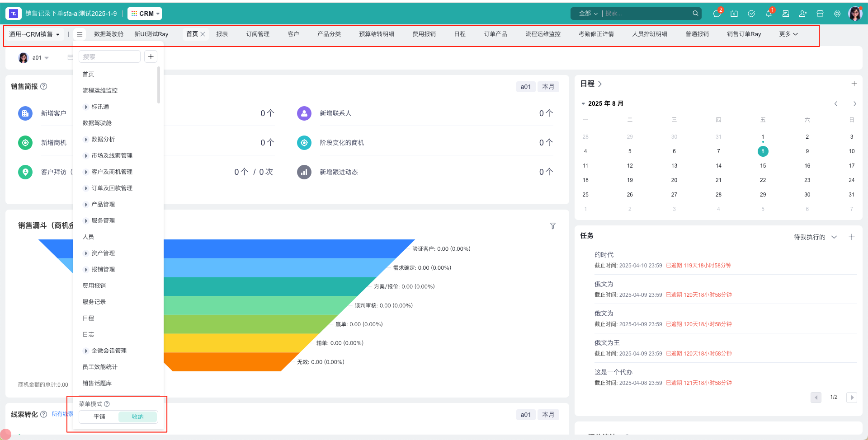Image resolution: width=868 pixels, height=440 pixels.
Task: Open the calendar icon in the top bar
Action: 734,14
